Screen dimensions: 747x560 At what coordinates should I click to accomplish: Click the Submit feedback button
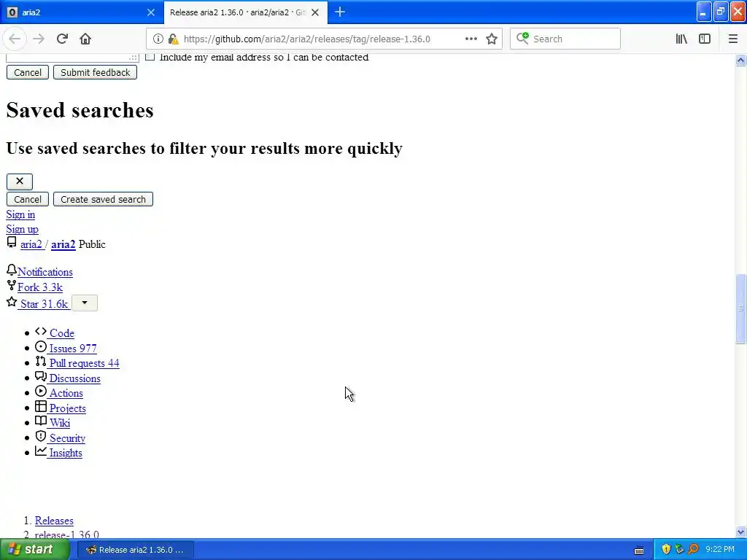[96, 72]
